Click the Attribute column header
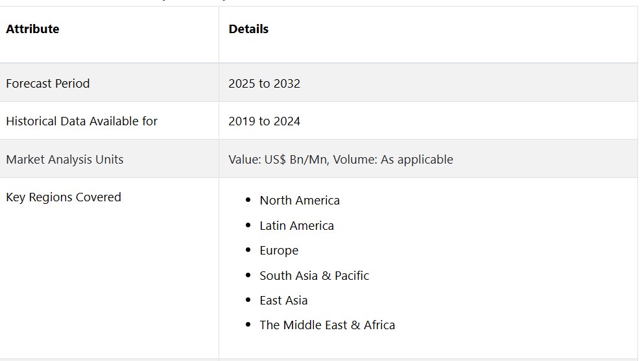The height and width of the screenshot is (361, 644). (x=32, y=29)
